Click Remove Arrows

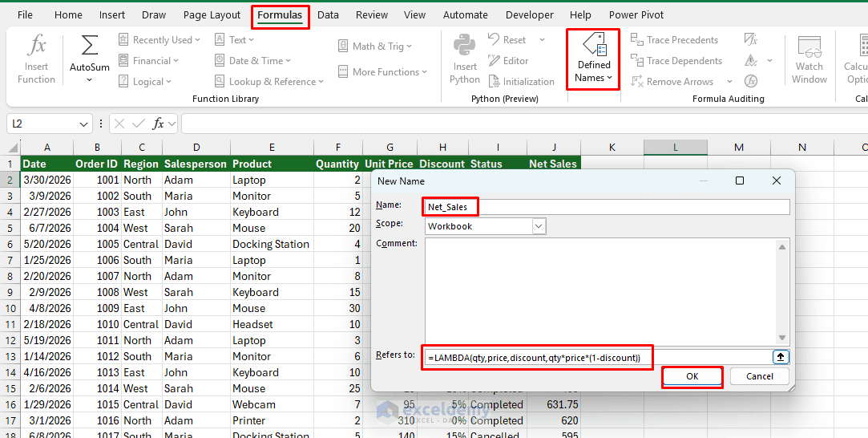point(672,81)
